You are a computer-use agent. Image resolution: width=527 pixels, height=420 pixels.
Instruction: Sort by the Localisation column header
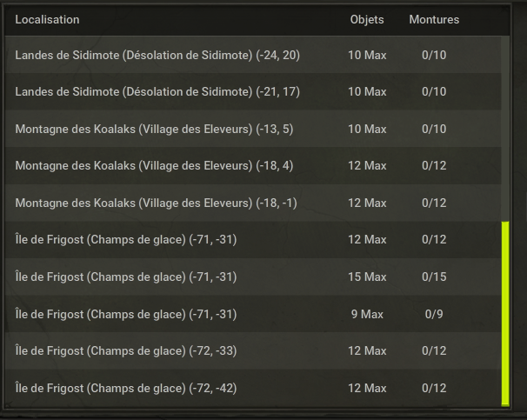(x=47, y=19)
